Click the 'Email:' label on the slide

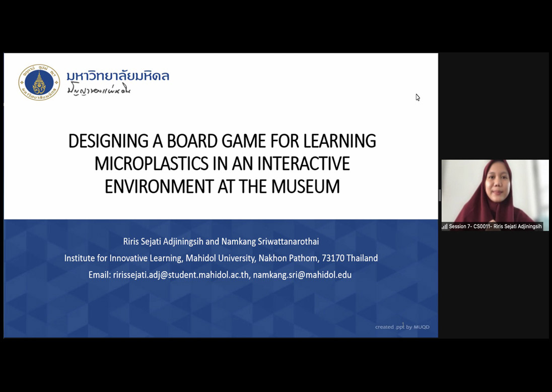click(99, 275)
